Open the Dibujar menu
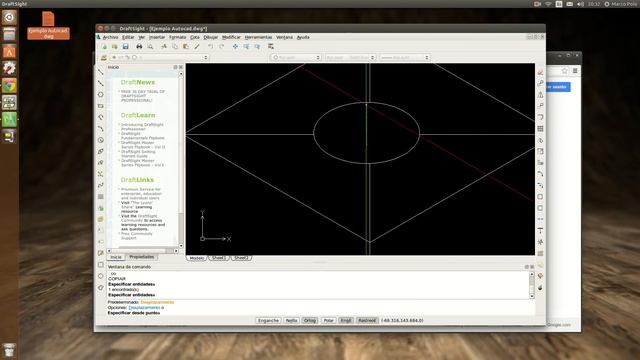This screenshot has width=640, height=360. point(211,37)
